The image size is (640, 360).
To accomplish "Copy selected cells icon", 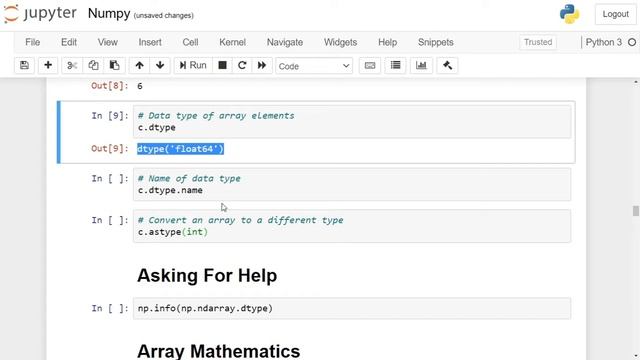I will (x=93, y=65).
